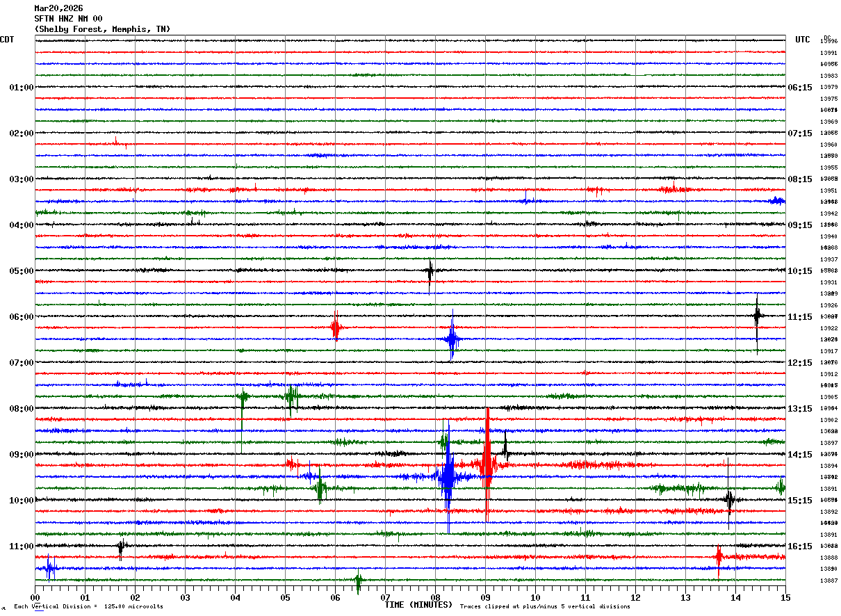Image resolution: width=841 pixels, height=616 pixels.
Task: Click the 11:00 CDT time label
Action: [21, 546]
